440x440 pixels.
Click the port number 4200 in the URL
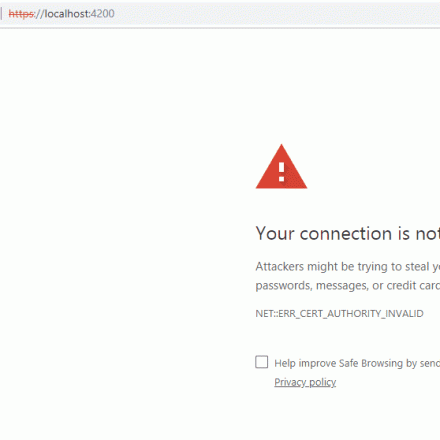103,14
